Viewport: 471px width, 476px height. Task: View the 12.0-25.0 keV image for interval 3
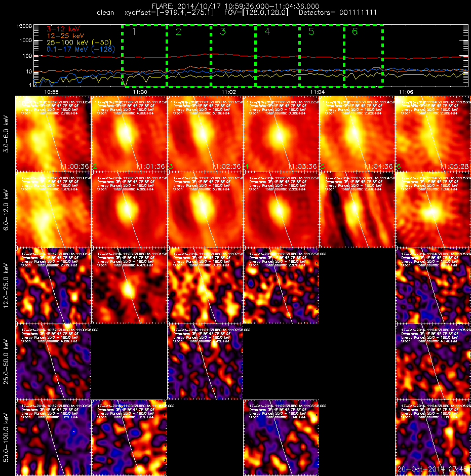pos(205,286)
